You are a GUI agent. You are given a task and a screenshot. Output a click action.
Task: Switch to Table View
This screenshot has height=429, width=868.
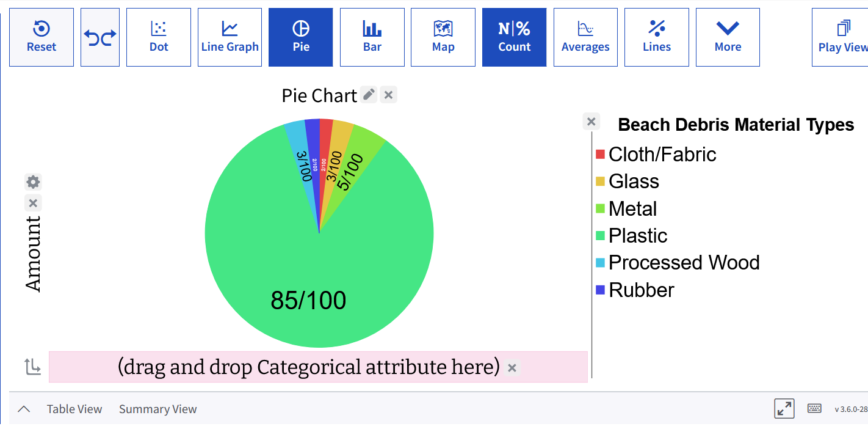(x=74, y=409)
